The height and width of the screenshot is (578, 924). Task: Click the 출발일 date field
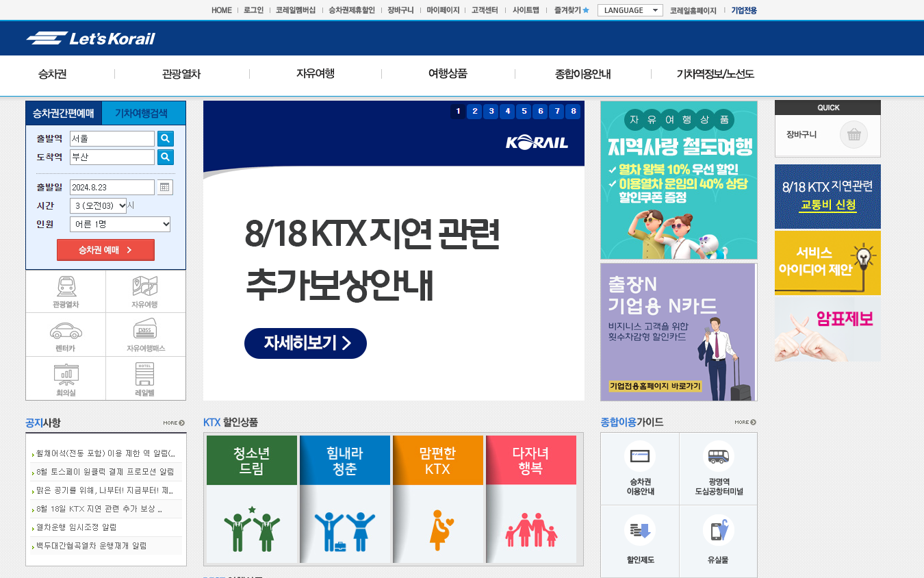pyautogui.click(x=112, y=187)
